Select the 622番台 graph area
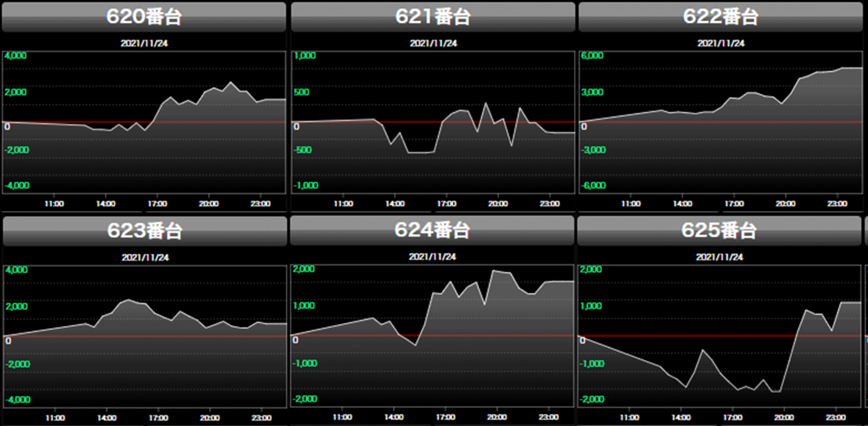This screenshot has height=426, width=868. [720, 122]
